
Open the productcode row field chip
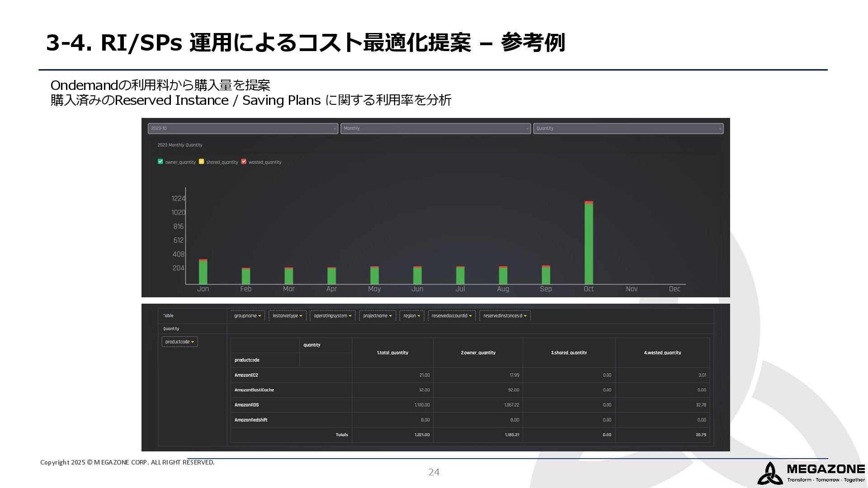point(179,342)
